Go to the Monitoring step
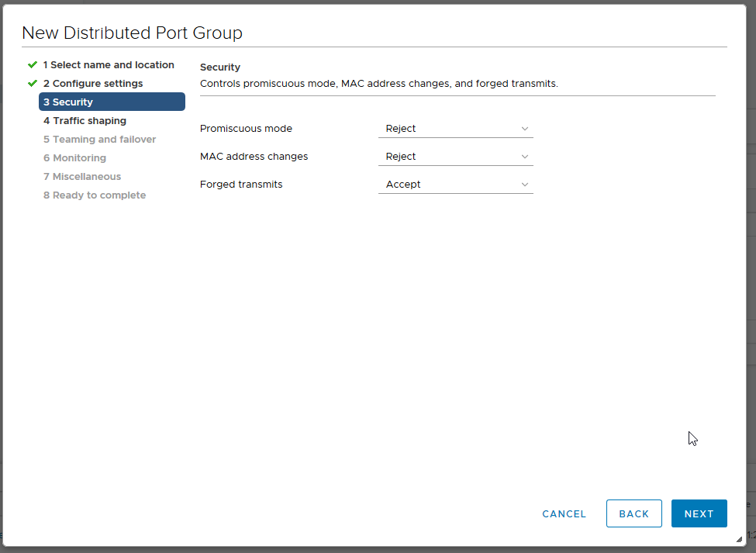756x553 pixels. coord(74,157)
